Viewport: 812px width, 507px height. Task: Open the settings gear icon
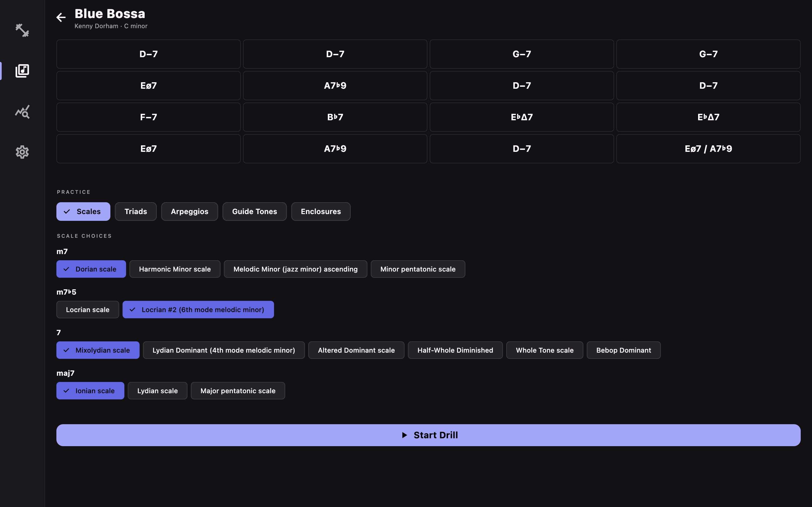22,152
